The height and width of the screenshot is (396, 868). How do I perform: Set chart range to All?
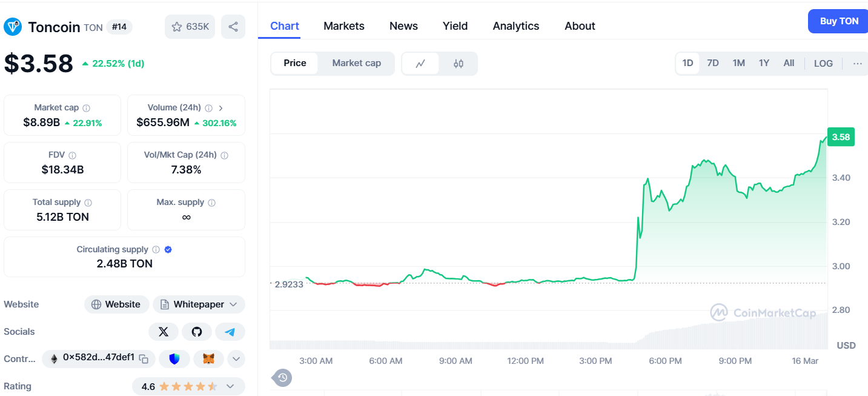(x=789, y=63)
